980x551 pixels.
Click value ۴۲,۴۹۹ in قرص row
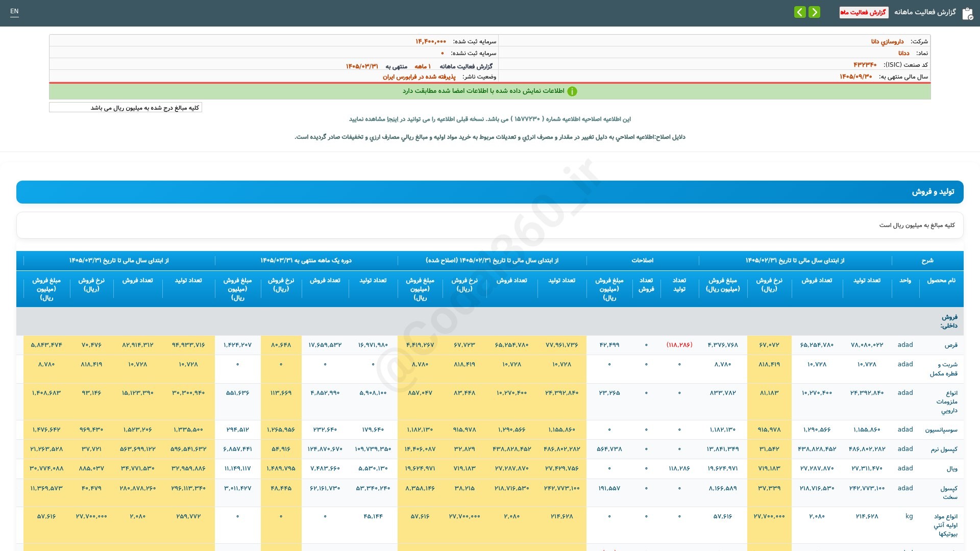pos(609,345)
